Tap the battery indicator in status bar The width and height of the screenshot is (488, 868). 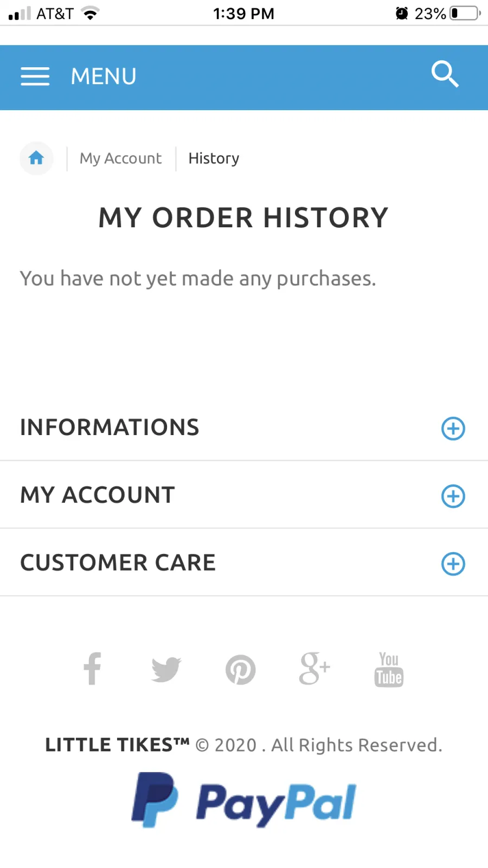click(465, 13)
